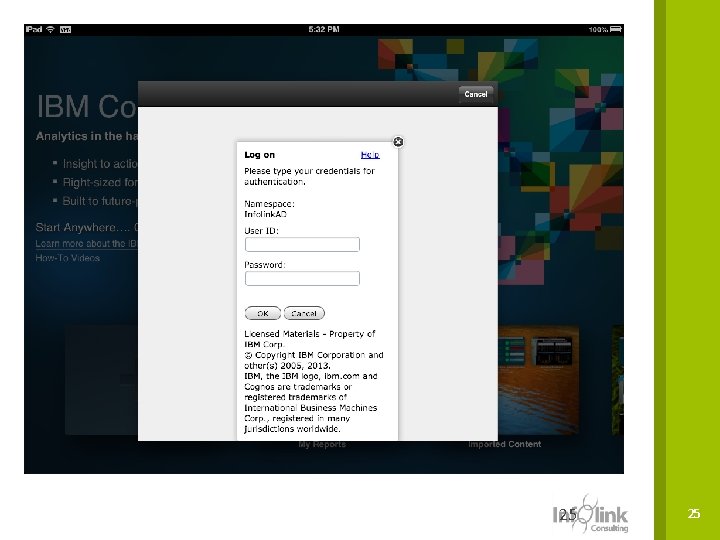
Task: Focus the User ID input field
Action: 302,244
